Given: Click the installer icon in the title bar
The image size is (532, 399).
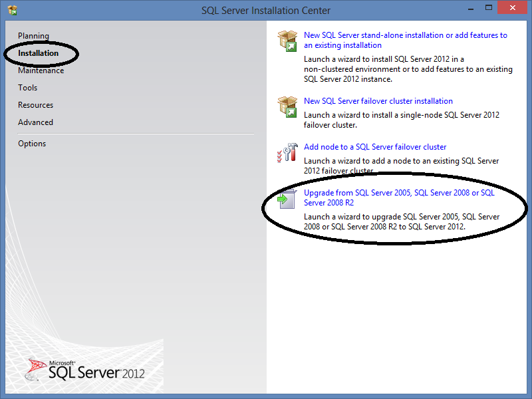Looking at the screenshot, I should (x=12, y=10).
